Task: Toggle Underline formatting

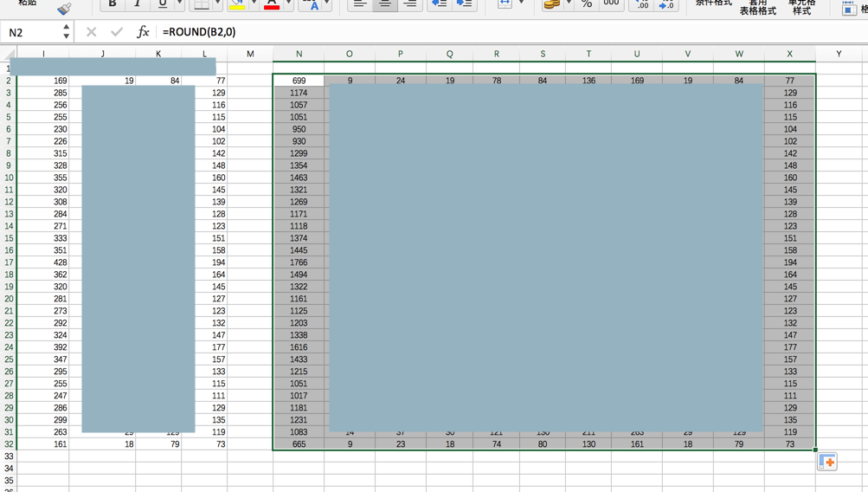Action: [162, 3]
